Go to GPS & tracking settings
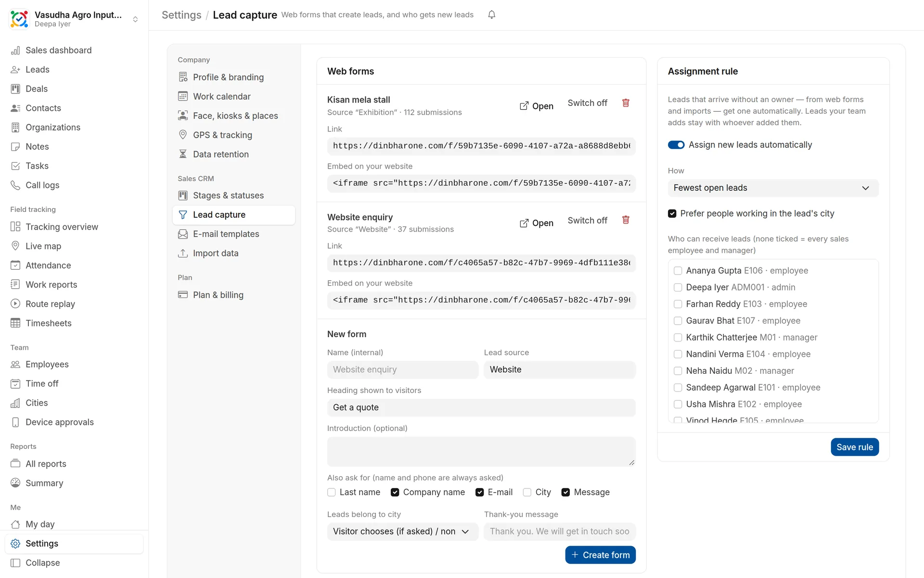Image resolution: width=924 pixels, height=578 pixels. 234,135
